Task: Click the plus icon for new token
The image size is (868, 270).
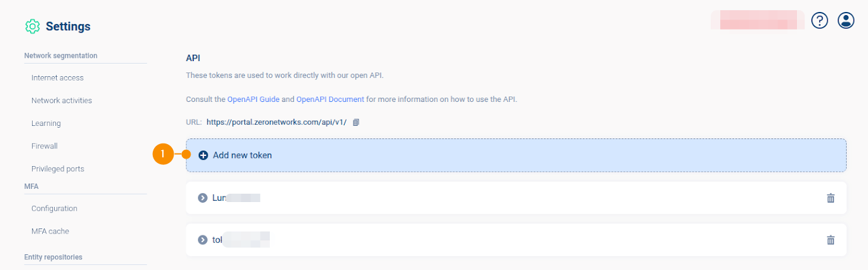Action: 203,155
